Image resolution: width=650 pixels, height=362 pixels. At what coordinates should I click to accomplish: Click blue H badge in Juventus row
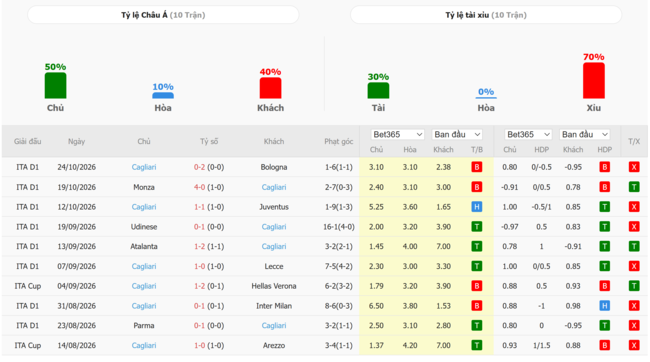[477, 207]
